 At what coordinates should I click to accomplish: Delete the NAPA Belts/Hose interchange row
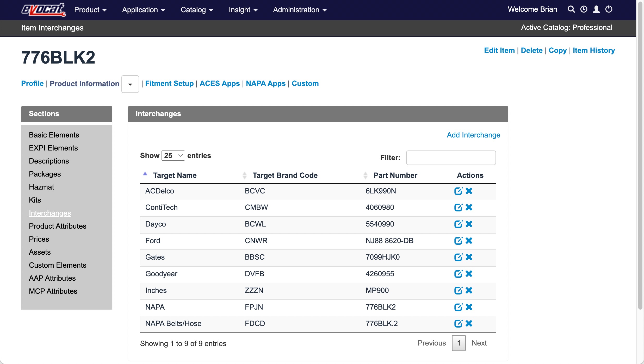click(469, 323)
